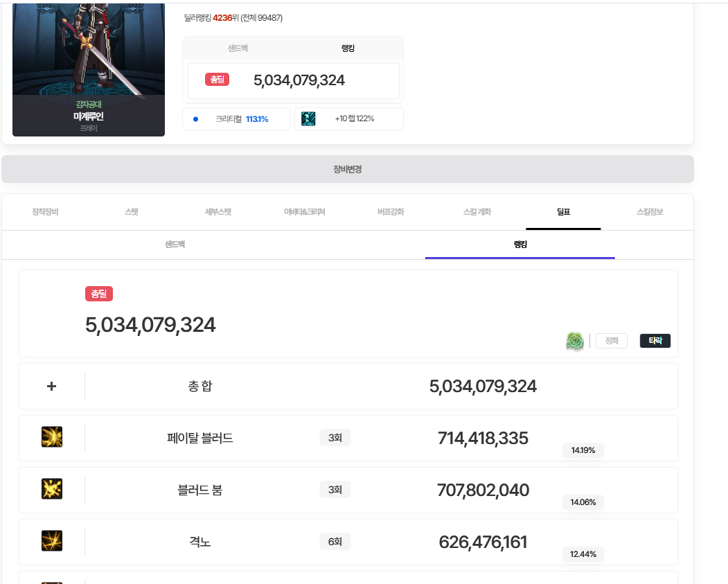Switch to the 스킬정보 tab
The width and height of the screenshot is (728, 584).
(650, 212)
